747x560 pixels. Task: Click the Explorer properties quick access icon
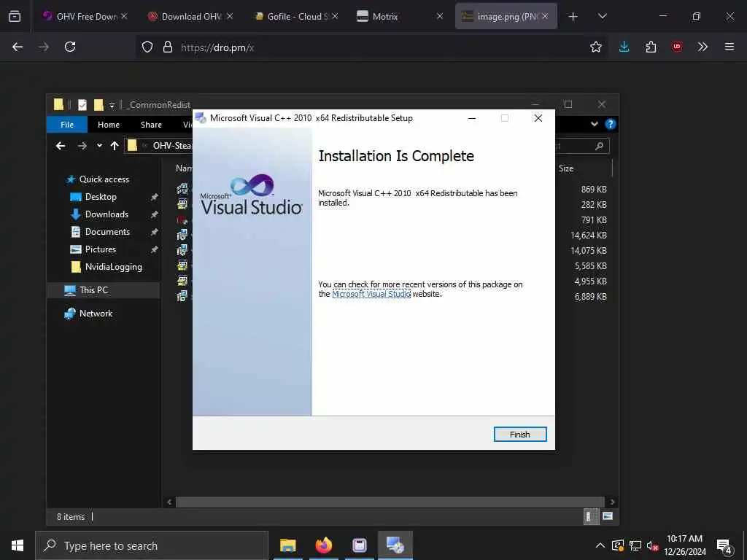tap(82, 105)
